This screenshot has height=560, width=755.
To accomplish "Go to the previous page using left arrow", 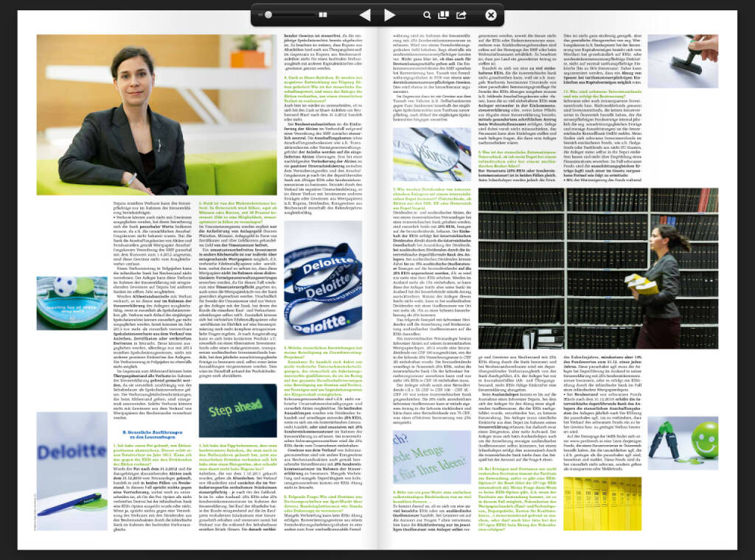I will [364, 15].
